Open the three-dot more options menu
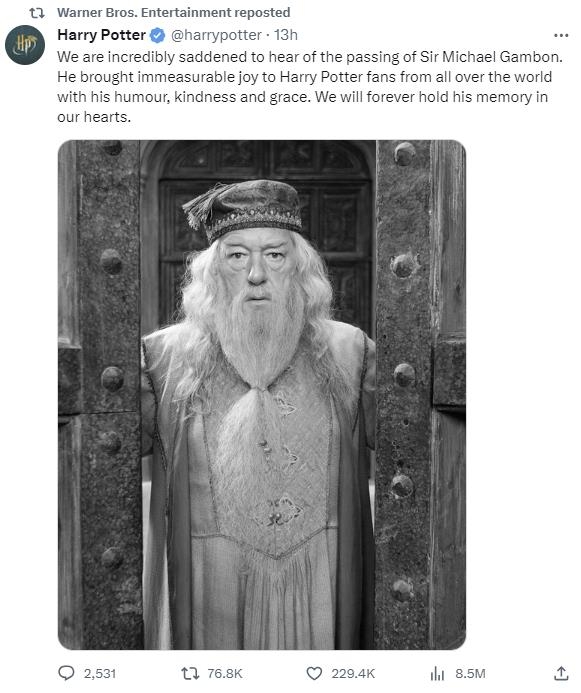Screen dimensions: 581x693 [x=561, y=35]
